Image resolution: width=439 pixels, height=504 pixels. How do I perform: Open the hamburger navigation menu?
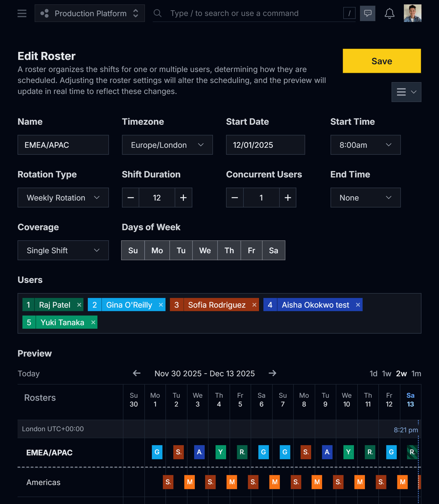(22, 13)
